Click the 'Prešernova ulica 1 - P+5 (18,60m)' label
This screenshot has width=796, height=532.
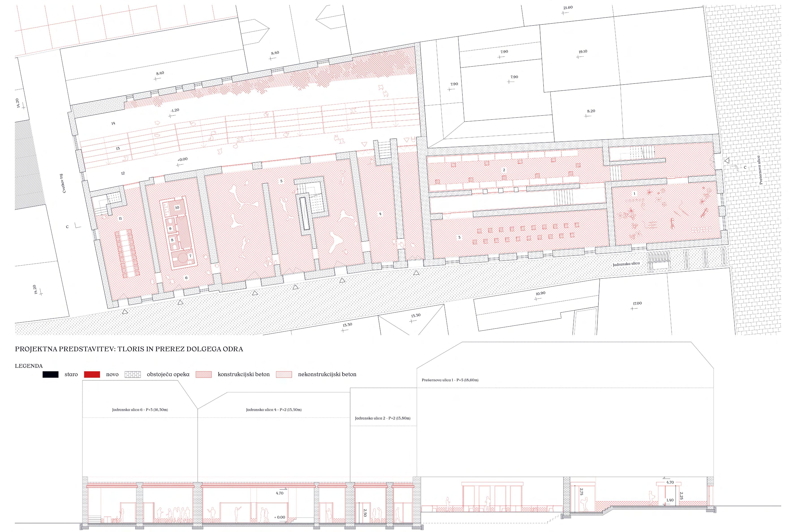[450, 380]
